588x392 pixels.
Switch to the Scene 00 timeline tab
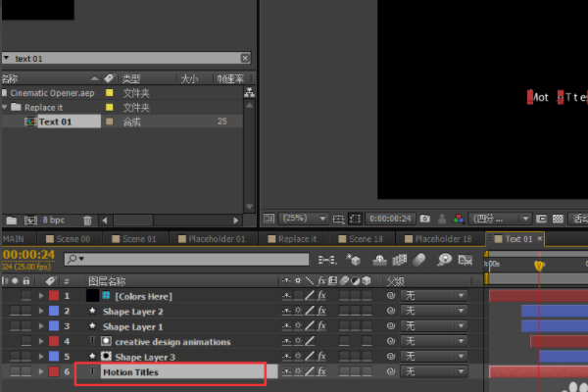(x=68, y=239)
